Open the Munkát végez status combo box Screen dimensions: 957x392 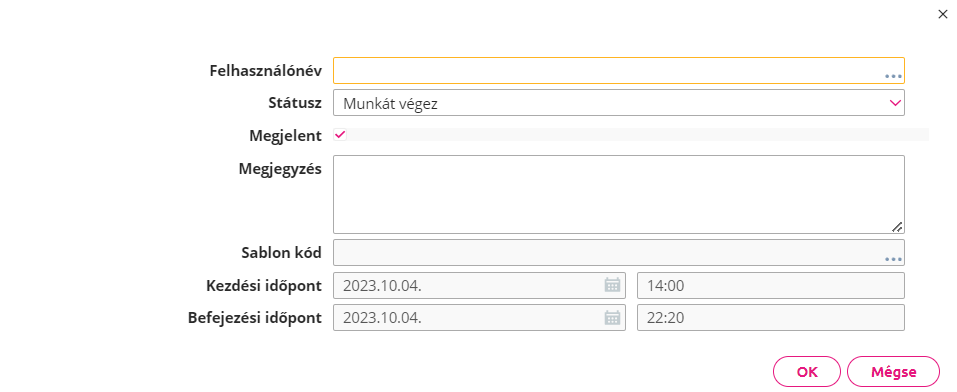click(618, 103)
